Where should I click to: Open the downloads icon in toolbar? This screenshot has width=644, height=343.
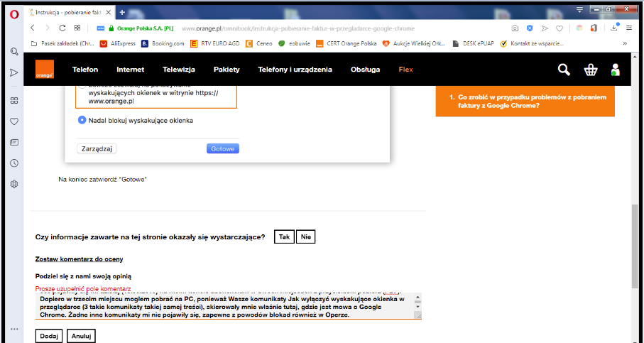coord(615,28)
